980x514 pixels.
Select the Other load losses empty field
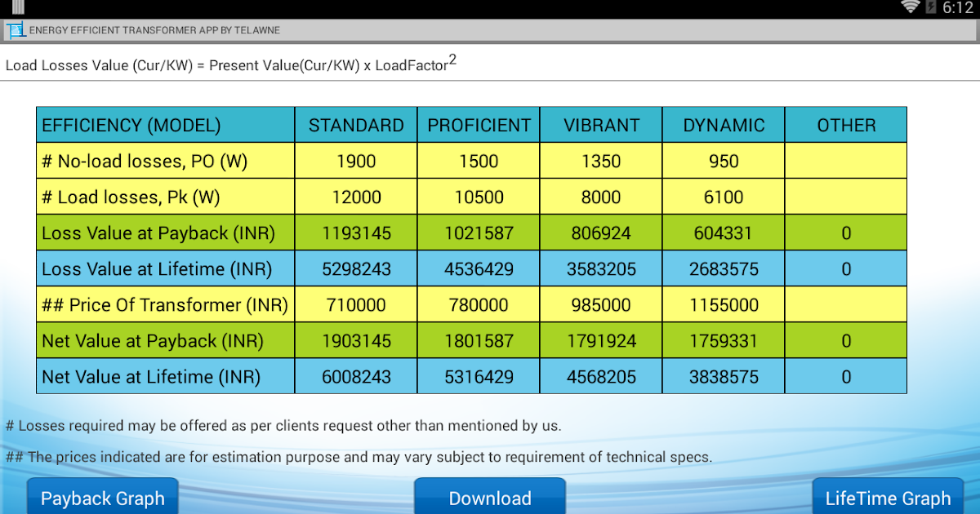coord(846,197)
